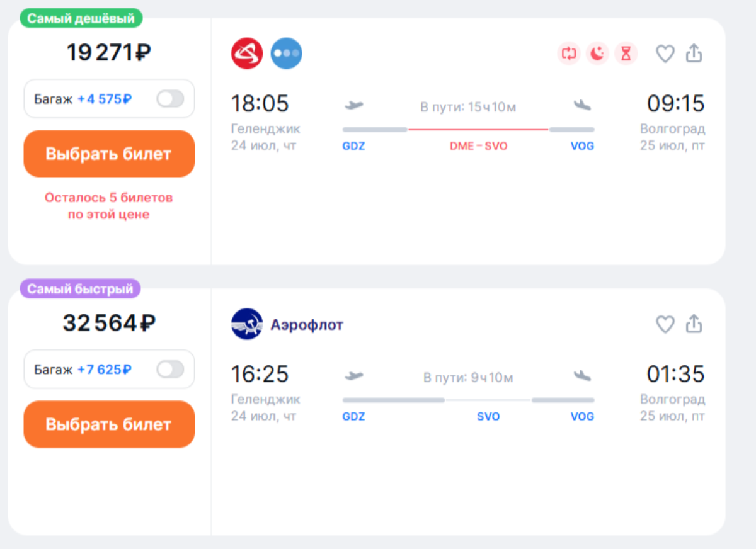
Task: Click the 18:05 departure time
Action: pos(260,103)
